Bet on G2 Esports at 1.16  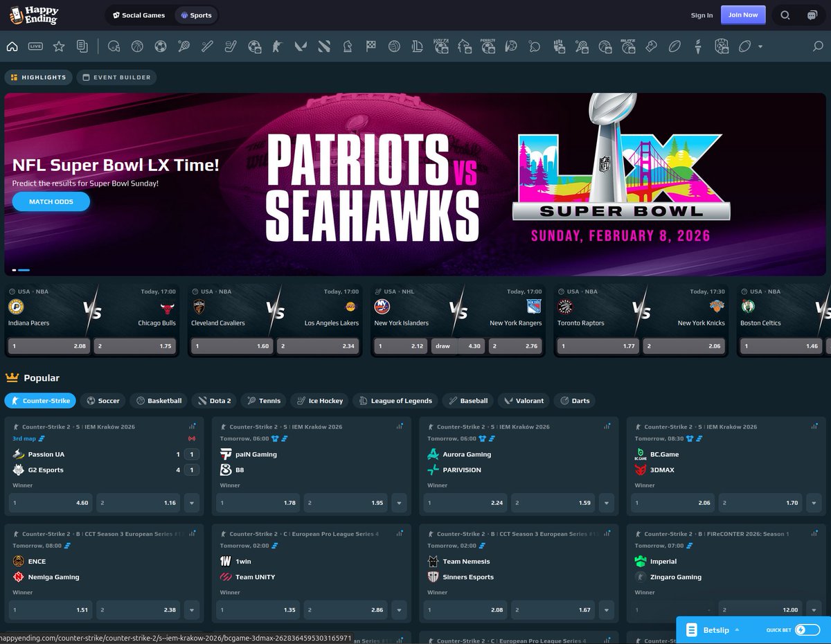(138, 503)
